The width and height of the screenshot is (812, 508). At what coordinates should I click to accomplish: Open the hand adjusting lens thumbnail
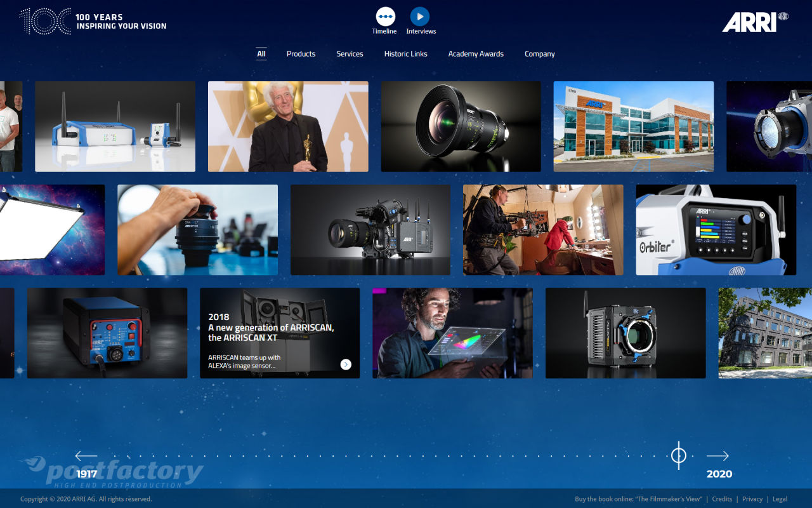pos(197,230)
